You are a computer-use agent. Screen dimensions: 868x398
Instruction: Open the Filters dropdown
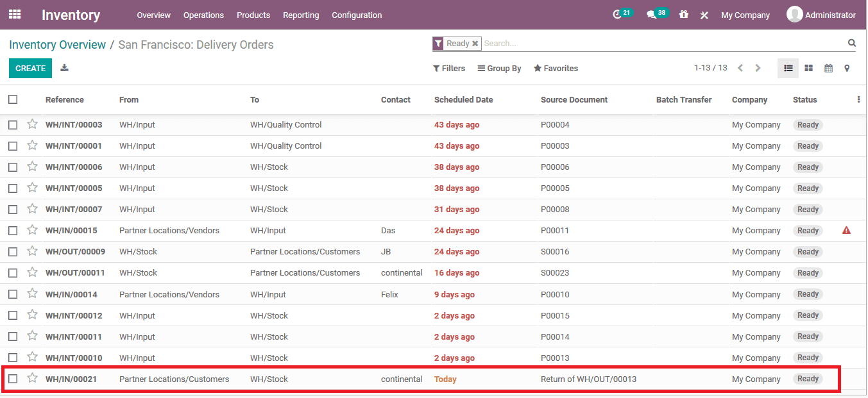pos(449,68)
